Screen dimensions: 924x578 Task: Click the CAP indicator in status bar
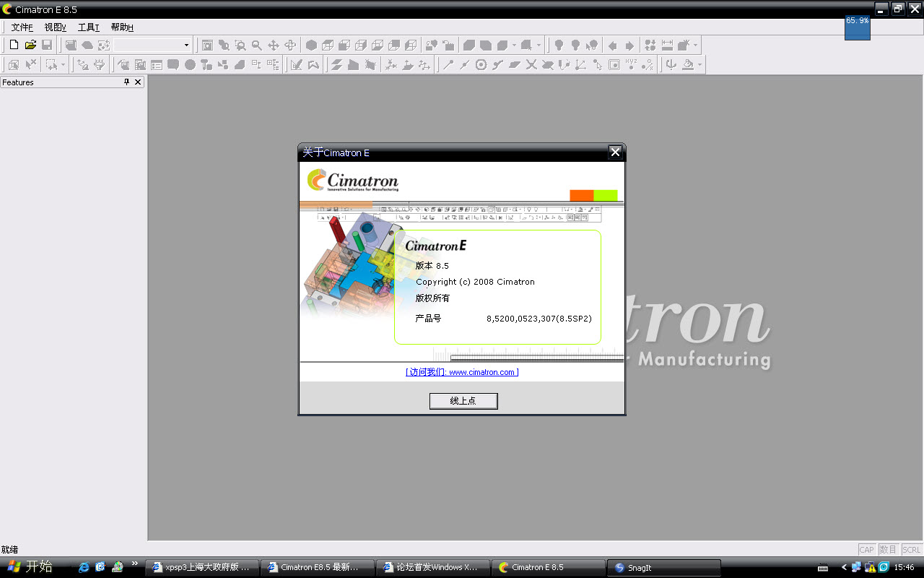point(866,550)
